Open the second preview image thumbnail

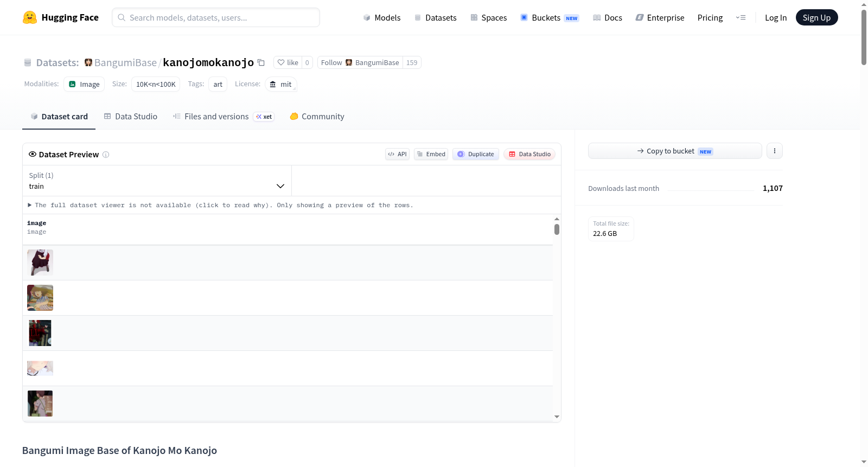40,298
